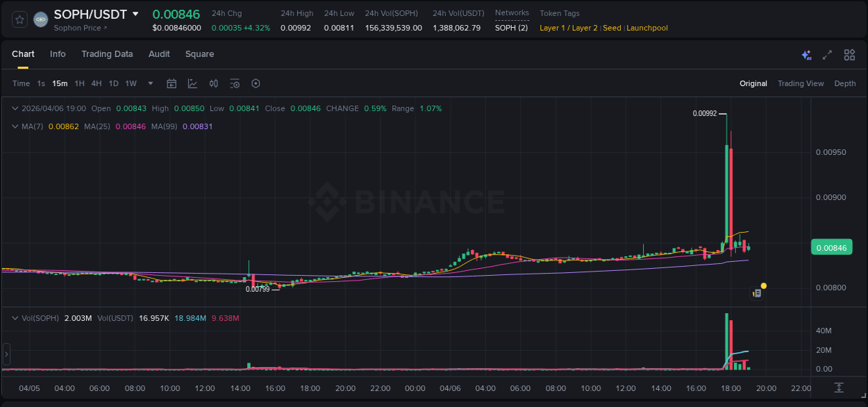Open the AI analysis sparkle icon
This screenshot has width=868, height=407.
point(806,55)
